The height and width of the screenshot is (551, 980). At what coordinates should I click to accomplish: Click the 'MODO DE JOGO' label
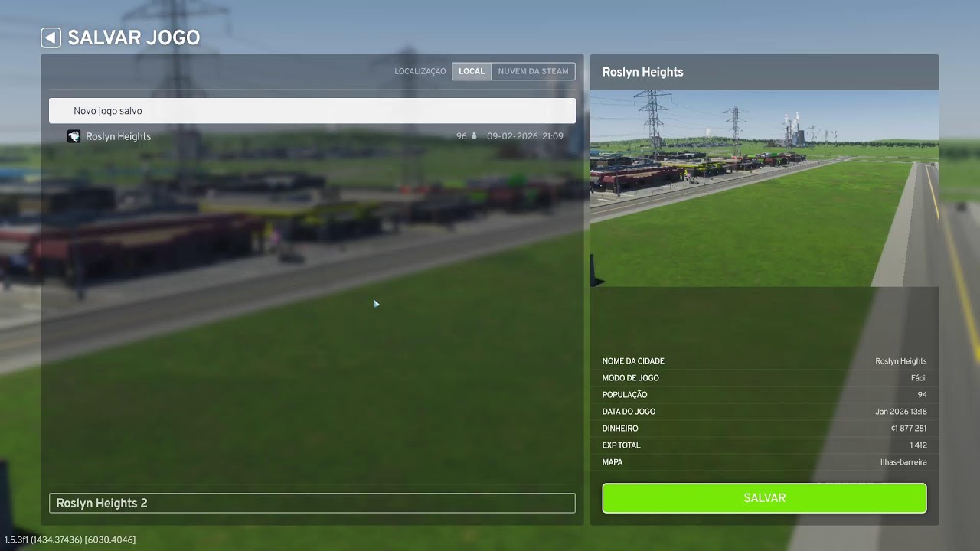pyautogui.click(x=630, y=378)
